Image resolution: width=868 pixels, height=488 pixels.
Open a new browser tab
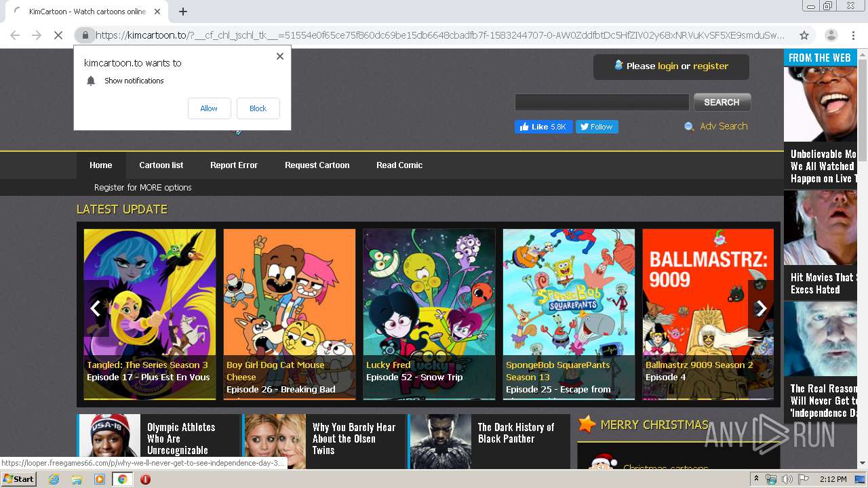[183, 12]
